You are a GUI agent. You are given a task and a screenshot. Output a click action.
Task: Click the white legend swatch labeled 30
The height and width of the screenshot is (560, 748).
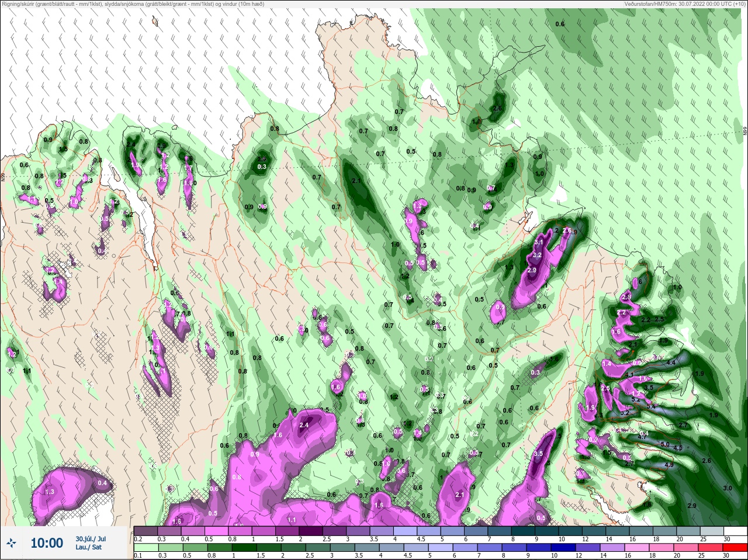coord(735,531)
